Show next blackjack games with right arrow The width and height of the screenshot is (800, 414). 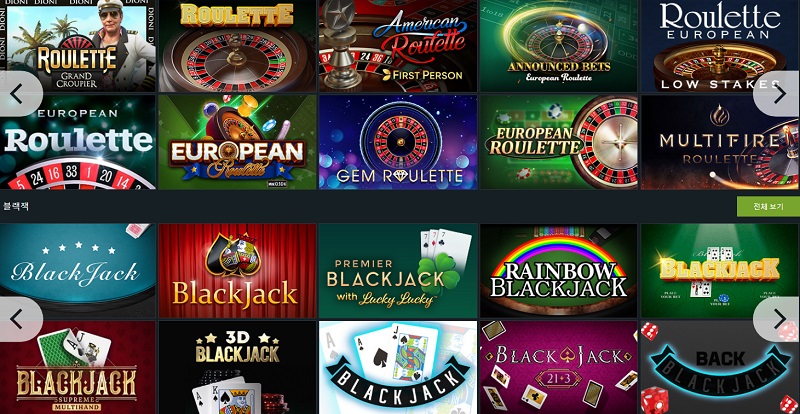[x=778, y=320]
